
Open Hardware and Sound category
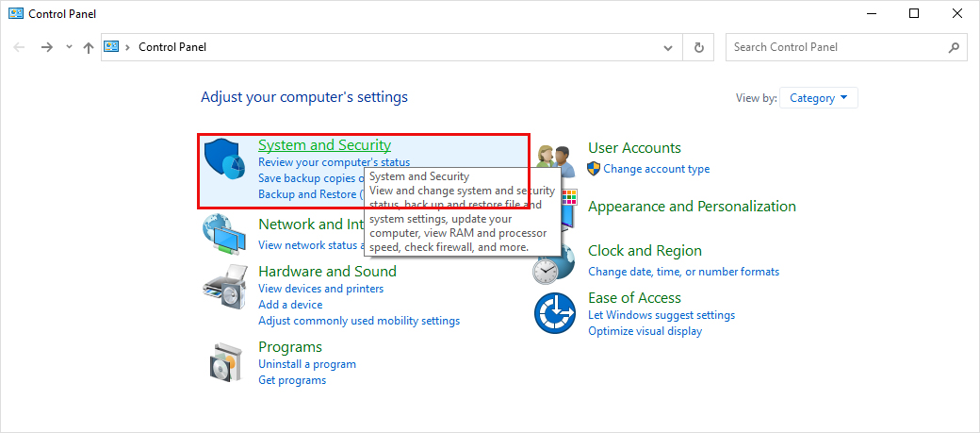click(327, 271)
